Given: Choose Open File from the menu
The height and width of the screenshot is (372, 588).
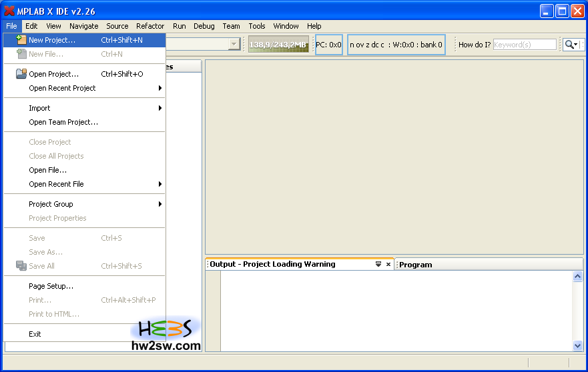Looking at the screenshot, I should pos(85,170).
